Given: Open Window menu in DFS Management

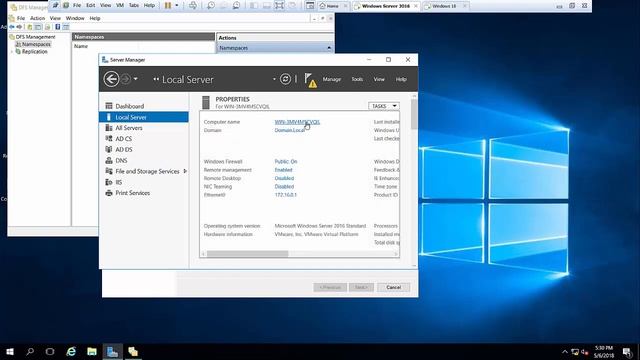Looking at the screenshot, I should click(x=75, y=18).
